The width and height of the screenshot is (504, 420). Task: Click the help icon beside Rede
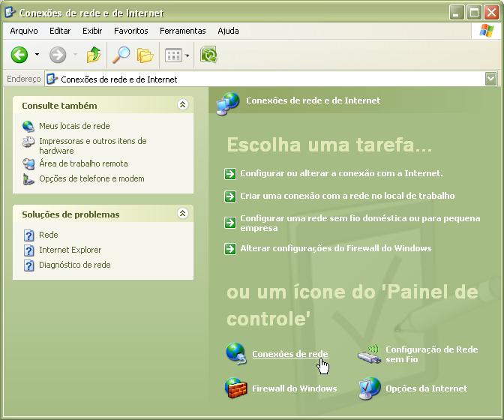point(29,235)
